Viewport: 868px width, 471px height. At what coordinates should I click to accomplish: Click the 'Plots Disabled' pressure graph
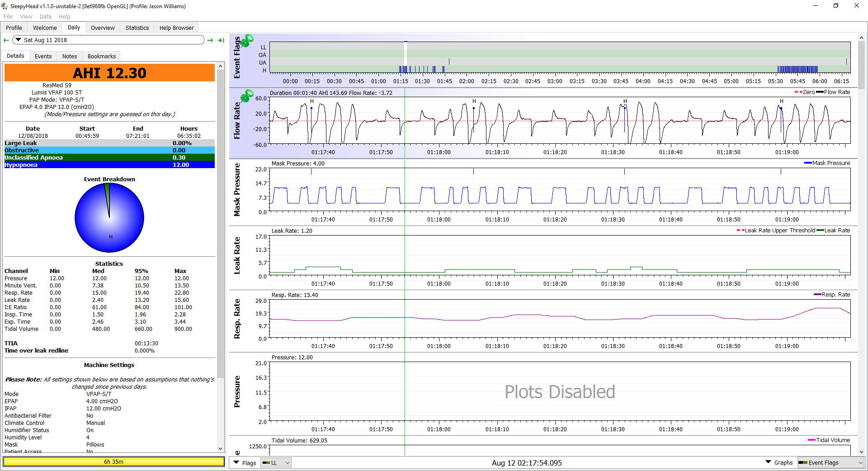(x=560, y=391)
